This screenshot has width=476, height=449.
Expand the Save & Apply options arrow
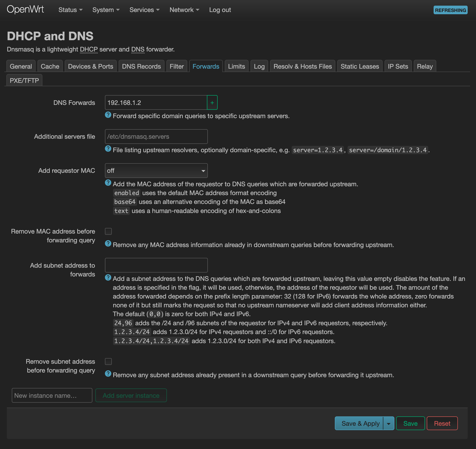click(x=389, y=423)
